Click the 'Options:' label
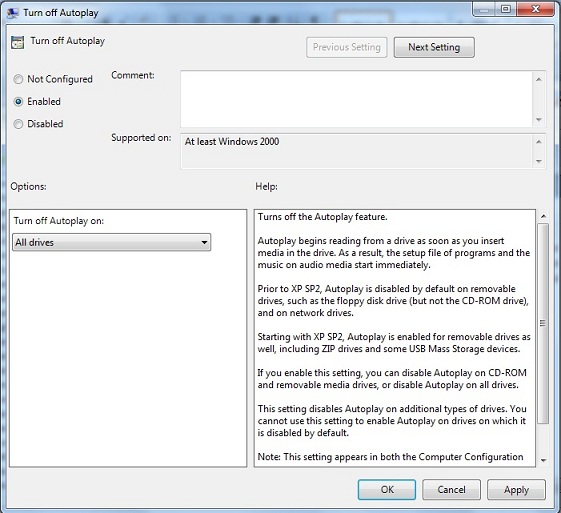The width and height of the screenshot is (561, 513). pyautogui.click(x=28, y=186)
